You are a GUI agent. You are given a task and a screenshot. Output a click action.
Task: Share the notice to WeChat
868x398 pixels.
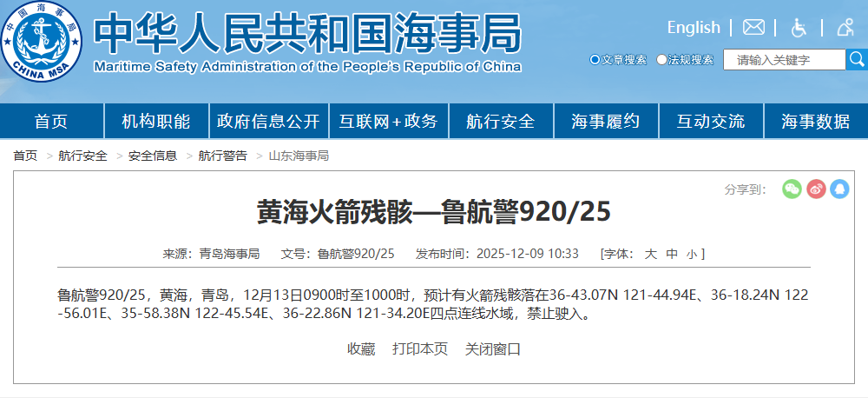(x=792, y=189)
